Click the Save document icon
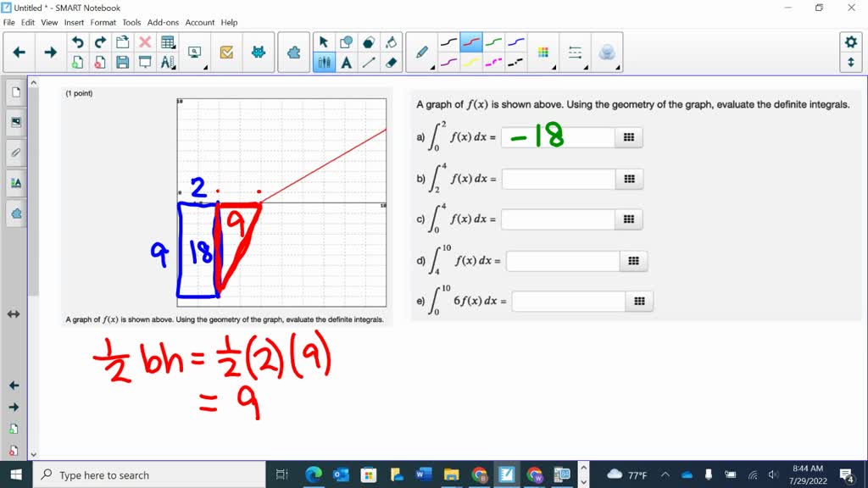Image resolution: width=868 pixels, height=488 pixels. [122, 62]
